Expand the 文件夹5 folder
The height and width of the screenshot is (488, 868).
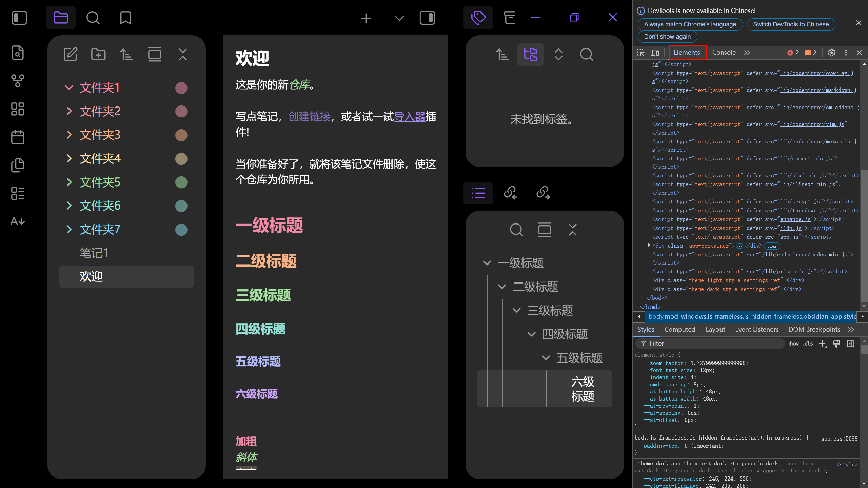click(x=69, y=182)
